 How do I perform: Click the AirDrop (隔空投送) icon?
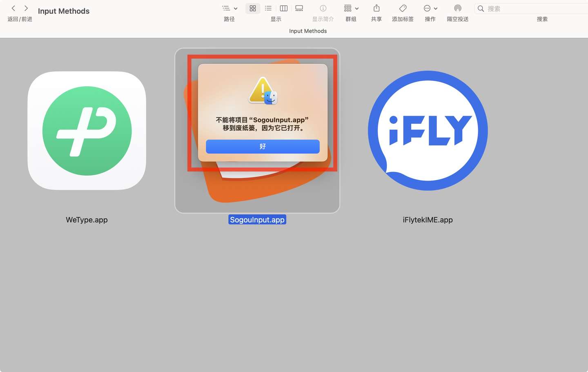458,8
